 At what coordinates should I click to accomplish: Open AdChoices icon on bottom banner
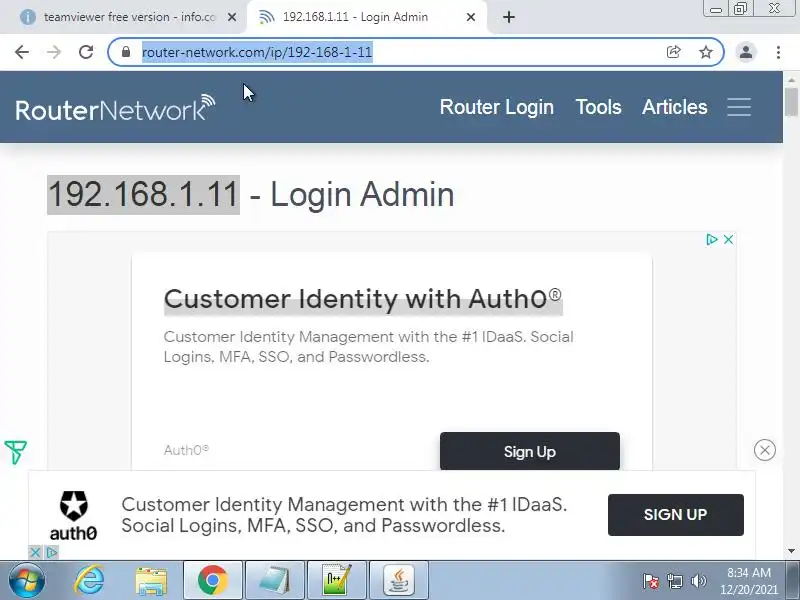pyautogui.click(x=52, y=552)
